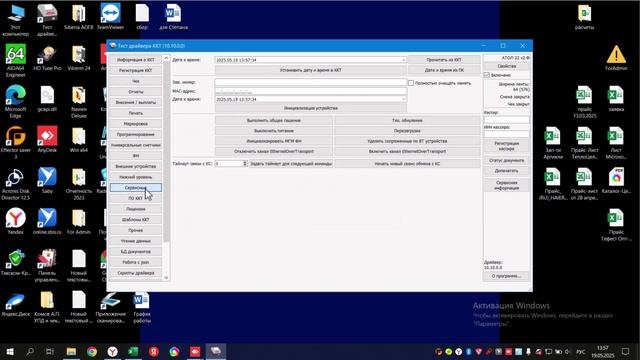Image resolution: width=640 pixels, height=360 pixels.
Task: Select the Navien Deluxe folder icon
Action: tap(79, 101)
